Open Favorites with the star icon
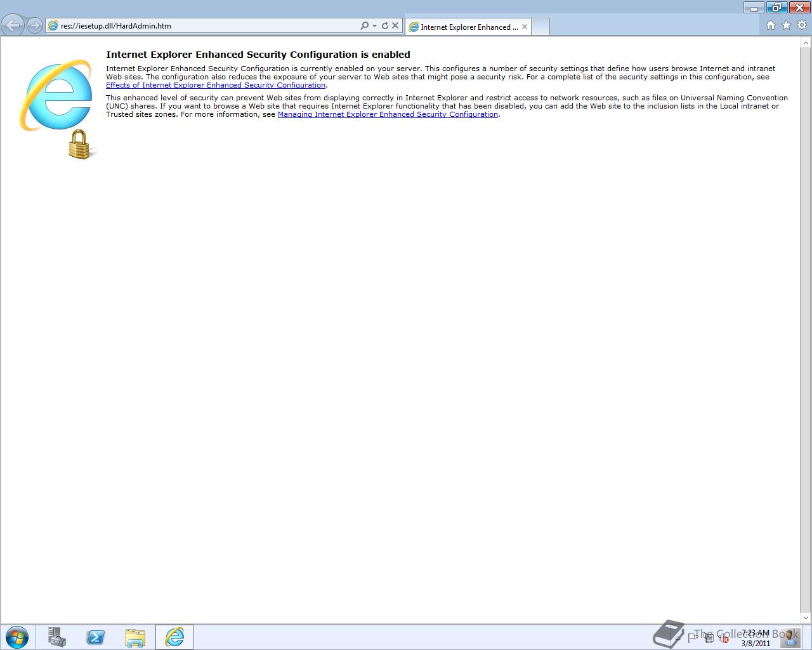812x650 pixels. (787, 25)
